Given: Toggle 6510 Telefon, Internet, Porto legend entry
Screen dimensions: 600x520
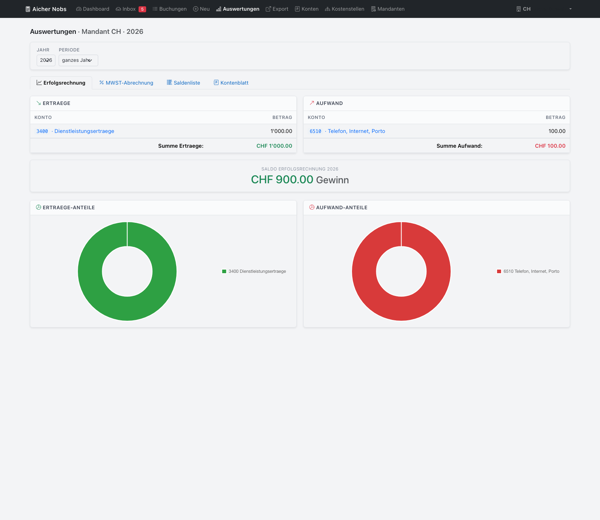Looking at the screenshot, I should click(x=528, y=271).
